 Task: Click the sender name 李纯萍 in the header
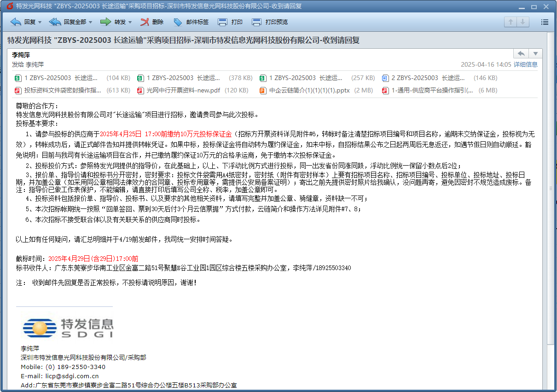pos(21,55)
